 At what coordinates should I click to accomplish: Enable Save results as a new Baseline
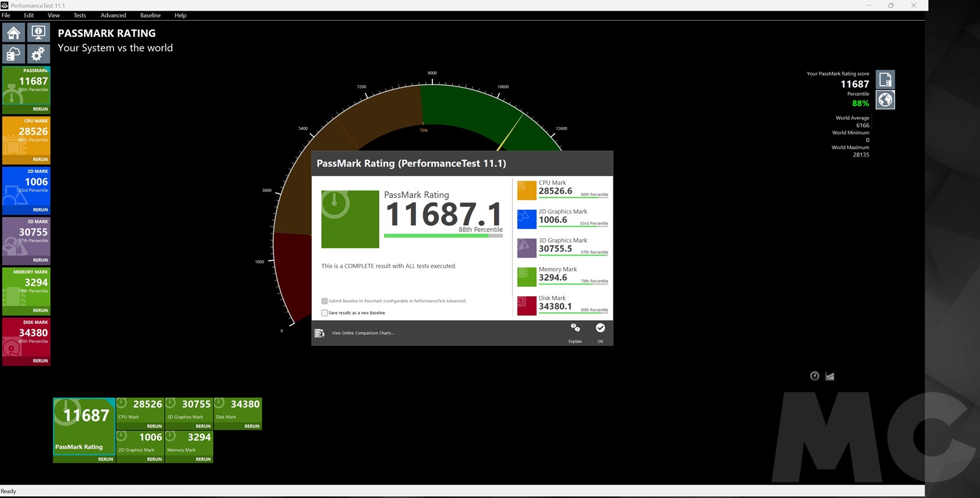324,313
